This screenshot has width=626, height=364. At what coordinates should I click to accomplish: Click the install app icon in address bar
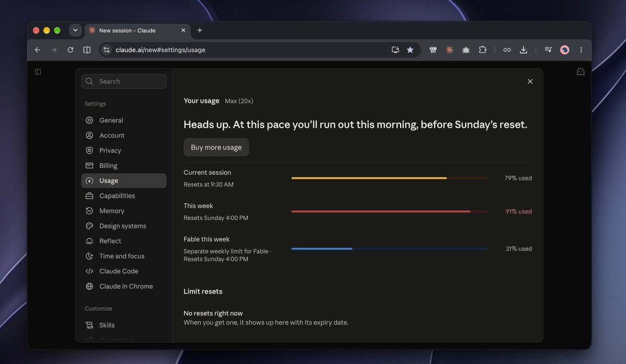coord(395,50)
